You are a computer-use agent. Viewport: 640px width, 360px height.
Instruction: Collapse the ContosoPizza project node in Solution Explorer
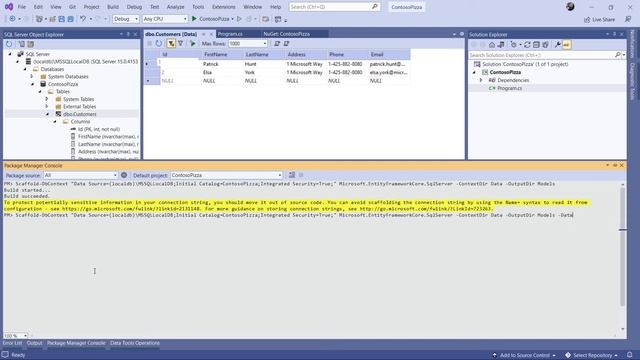(x=474, y=72)
